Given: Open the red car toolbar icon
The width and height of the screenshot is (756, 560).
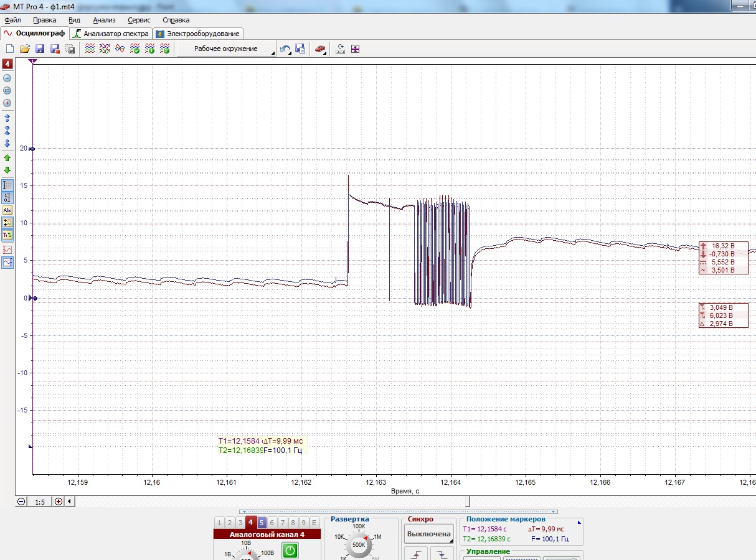Looking at the screenshot, I should [x=321, y=49].
